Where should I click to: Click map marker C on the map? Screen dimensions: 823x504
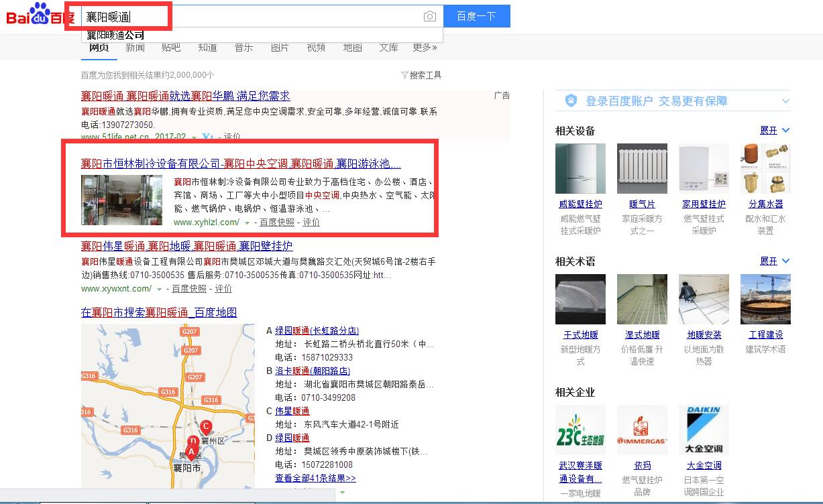point(207,426)
